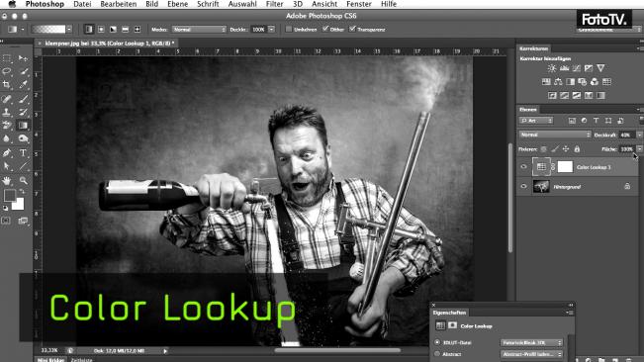Open the Deckkr. opacity slider arrow
Viewport: 644px width, 362px height.
point(271,29)
